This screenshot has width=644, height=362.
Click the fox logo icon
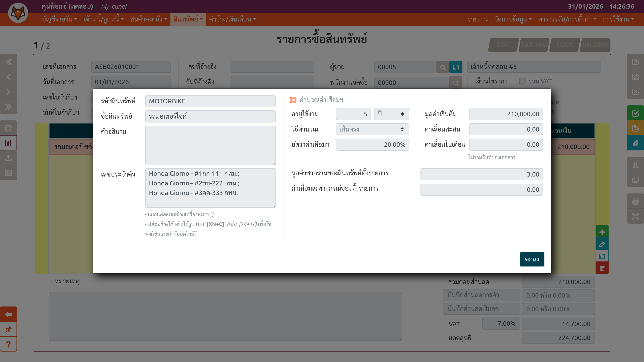(18, 13)
